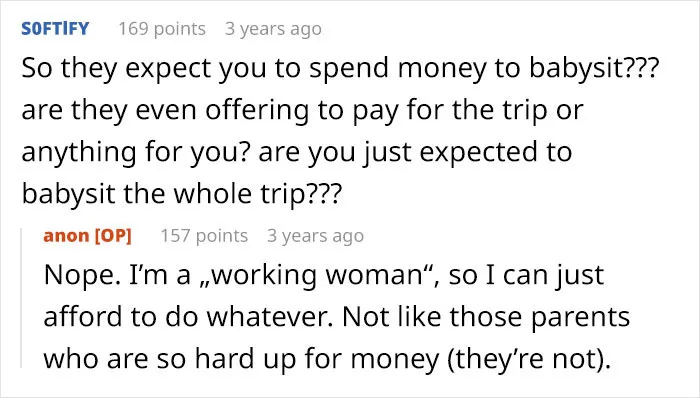Open the reply's 3 years ago timestamp

point(315,236)
